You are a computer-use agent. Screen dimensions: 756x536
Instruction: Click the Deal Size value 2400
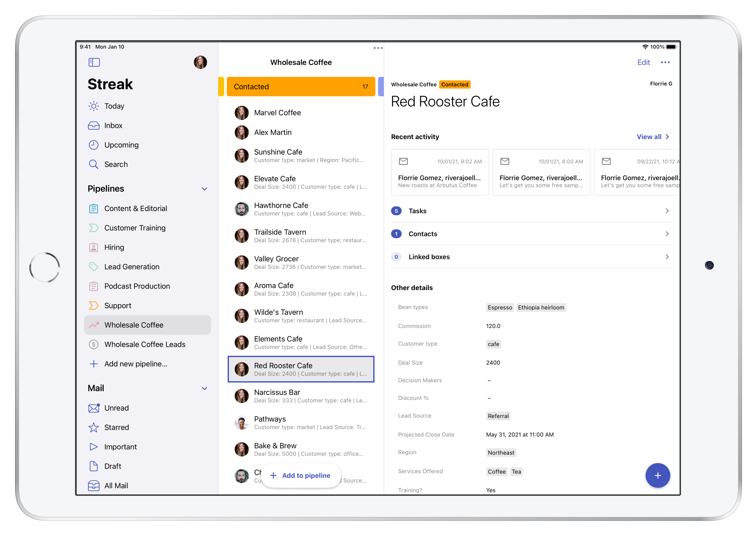coord(493,363)
